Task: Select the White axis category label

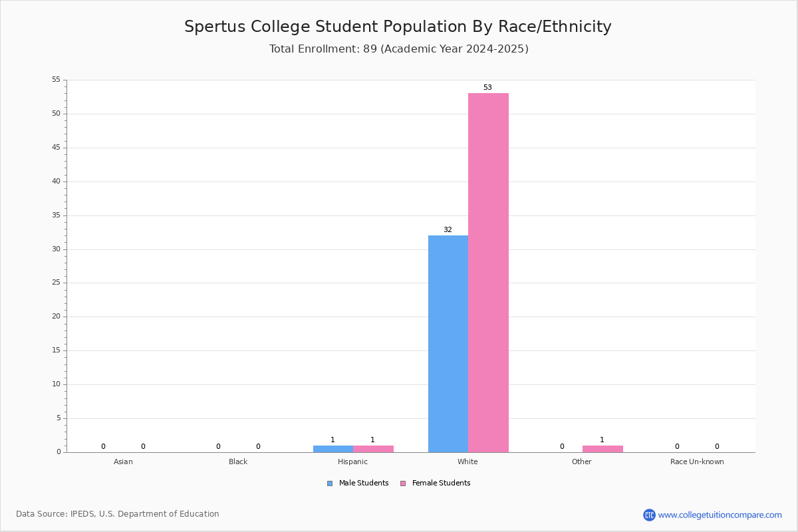Action: 467,462
